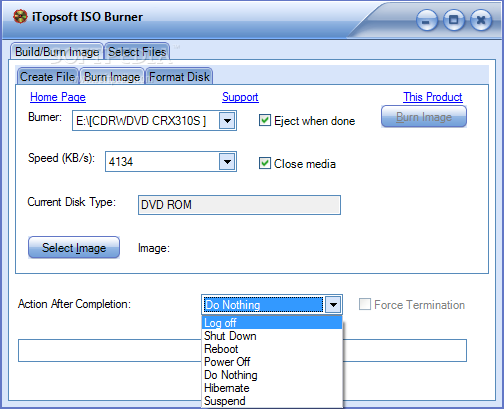
Task: Click the iTopsoft ISO Burner app icon
Action: point(20,17)
